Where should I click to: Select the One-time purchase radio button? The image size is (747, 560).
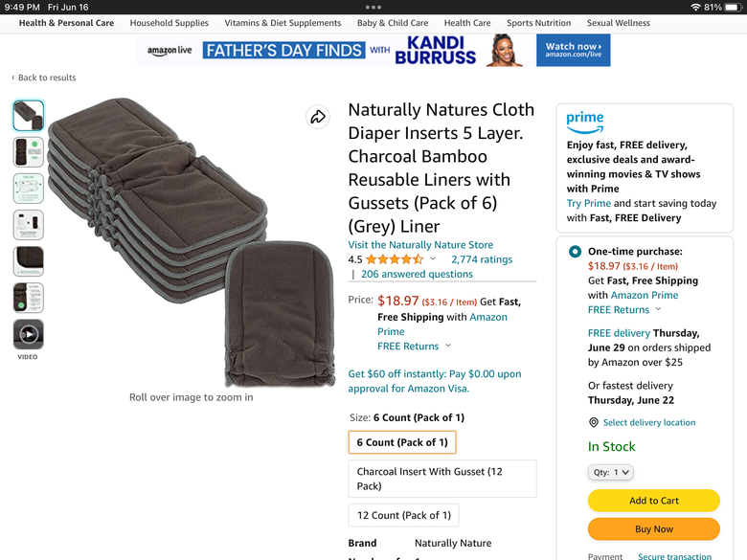(575, 252)
